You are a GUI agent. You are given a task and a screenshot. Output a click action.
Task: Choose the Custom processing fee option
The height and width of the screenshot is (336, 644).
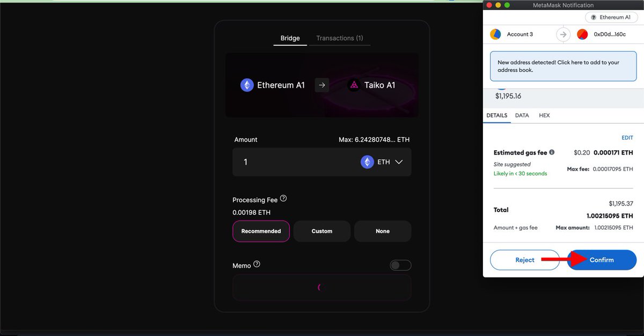click(x=322, y=231)
